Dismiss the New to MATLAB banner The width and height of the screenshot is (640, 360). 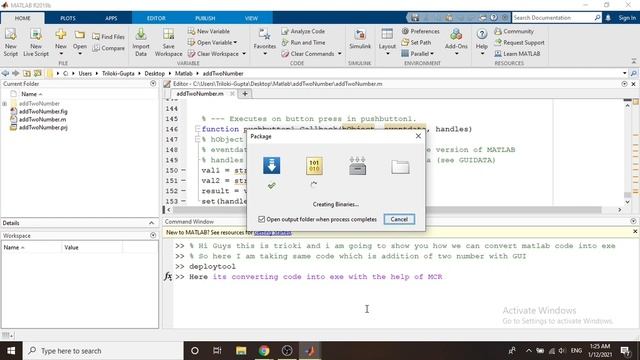(x=635, y=231)
